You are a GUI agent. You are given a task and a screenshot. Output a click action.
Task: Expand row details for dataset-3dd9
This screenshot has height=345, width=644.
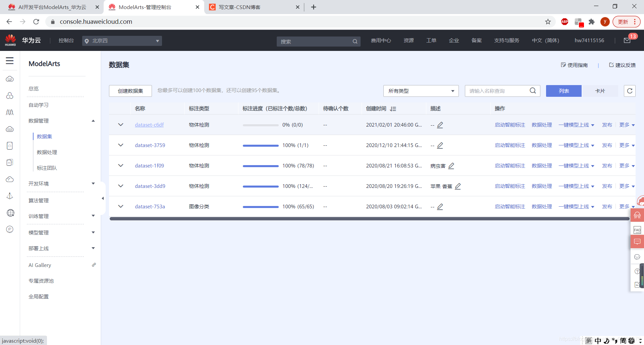(121, 186)
